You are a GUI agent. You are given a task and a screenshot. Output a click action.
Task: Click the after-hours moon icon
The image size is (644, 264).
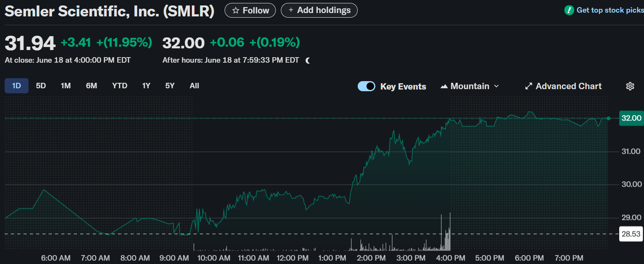click(308, 61)
